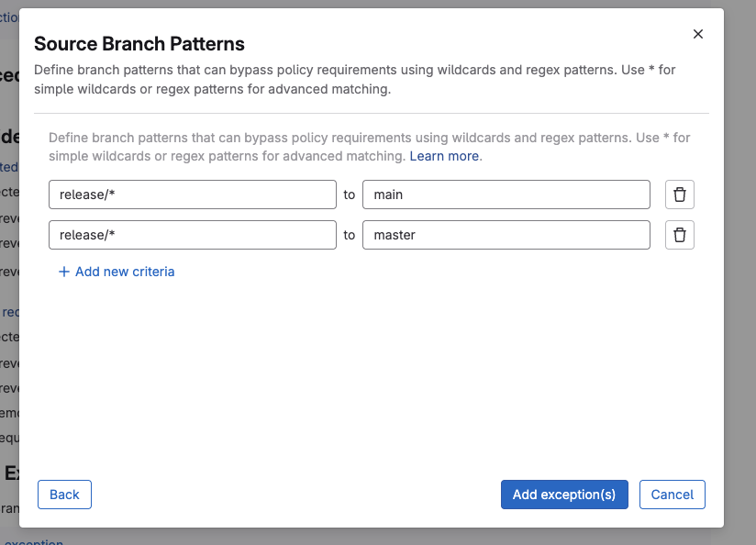Screen dimensions: 756x545
Task: Add new criteria to the pattern list
Action: [124, 272]
